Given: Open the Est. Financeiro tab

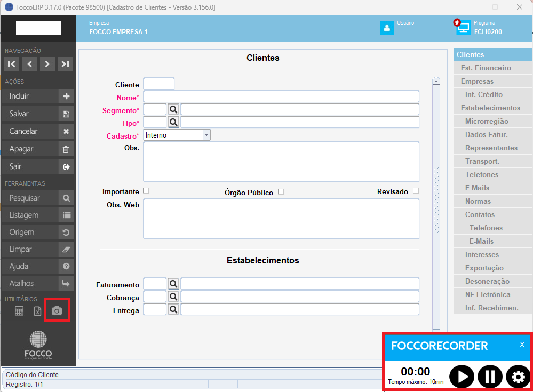Looking at the screenshot, I should click(x=493, y=68).
